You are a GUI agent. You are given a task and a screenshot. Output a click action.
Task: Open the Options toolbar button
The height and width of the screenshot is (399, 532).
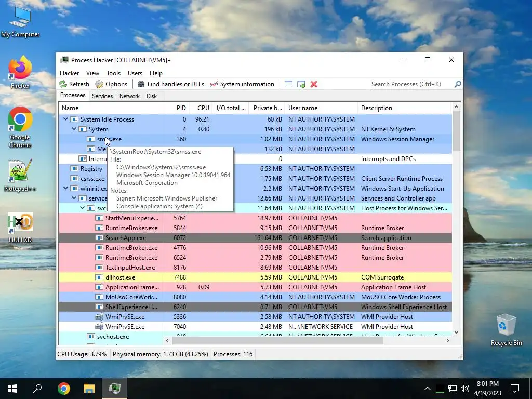tap(111, 84)
